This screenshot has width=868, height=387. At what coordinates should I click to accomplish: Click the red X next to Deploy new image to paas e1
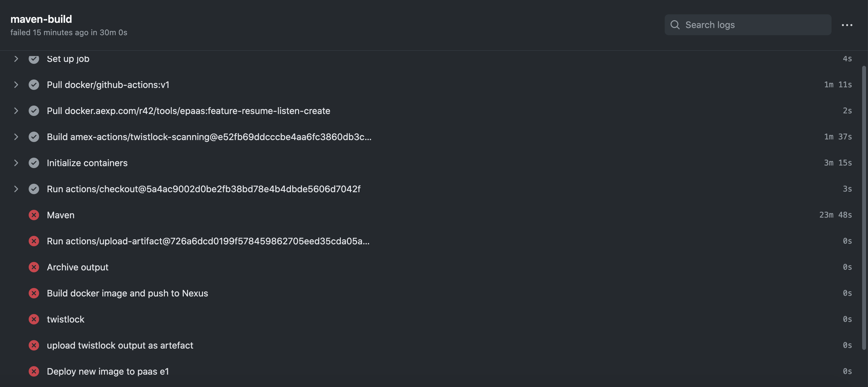(34, 371)
